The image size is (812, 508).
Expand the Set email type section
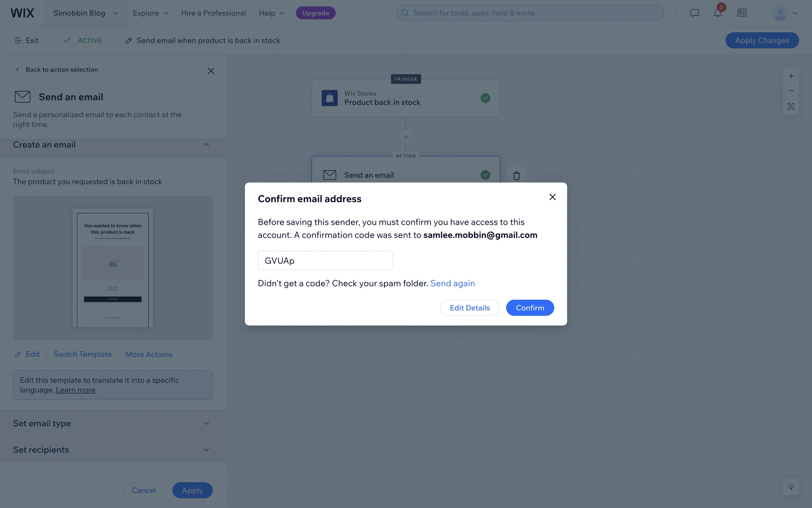(x=206, y=423)
